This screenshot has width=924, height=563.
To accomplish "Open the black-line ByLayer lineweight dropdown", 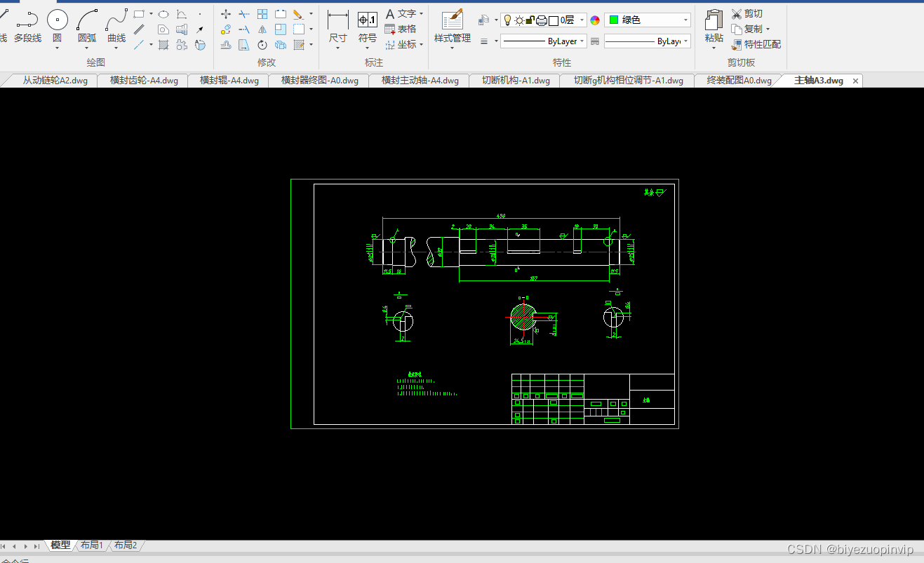I will coord(544,41).
